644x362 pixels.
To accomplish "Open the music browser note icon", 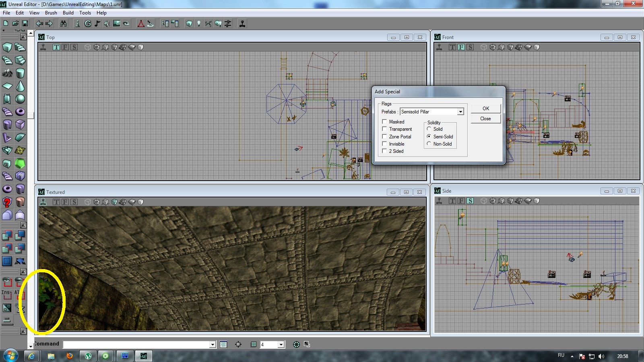I will coord(97,24).
